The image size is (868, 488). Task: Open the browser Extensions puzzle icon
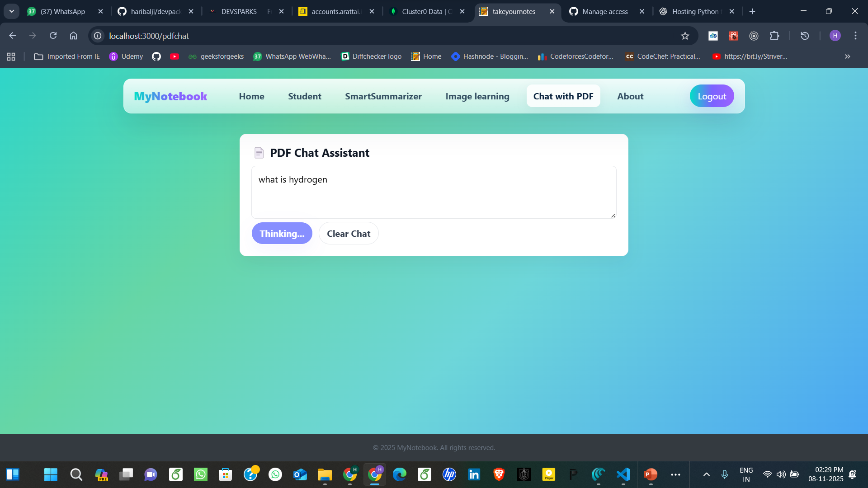coord(774,36)
